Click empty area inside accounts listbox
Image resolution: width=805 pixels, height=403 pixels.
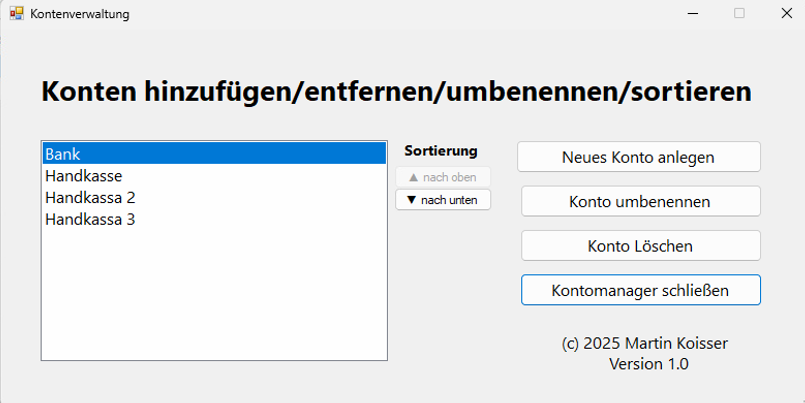213,300
